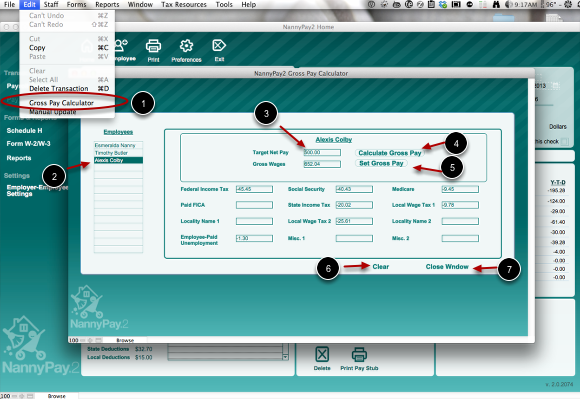The width and height of the screenshot is (580, 399).
Task: Choose Delete Transaction from Edit menu
Action: [59, 89]
